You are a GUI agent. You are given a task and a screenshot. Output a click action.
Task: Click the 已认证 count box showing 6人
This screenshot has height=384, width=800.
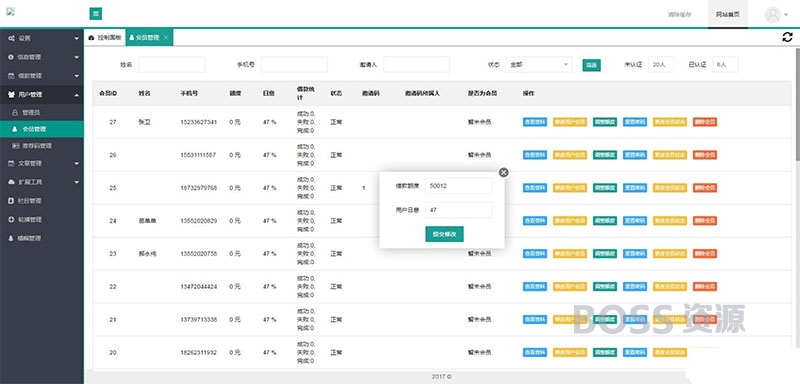coord(725,65)
